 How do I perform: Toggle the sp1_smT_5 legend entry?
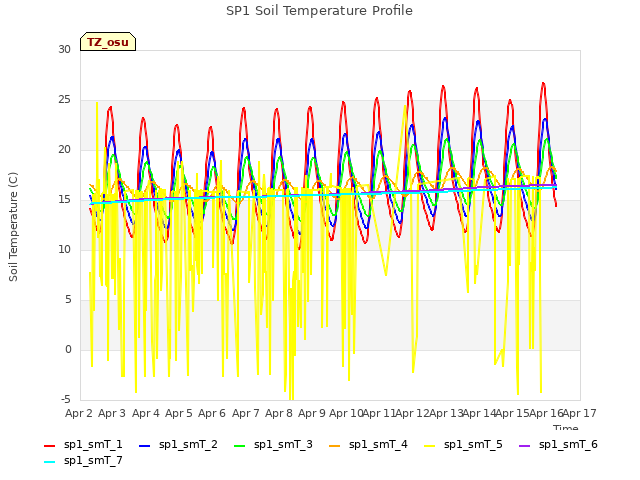point(463,444)
